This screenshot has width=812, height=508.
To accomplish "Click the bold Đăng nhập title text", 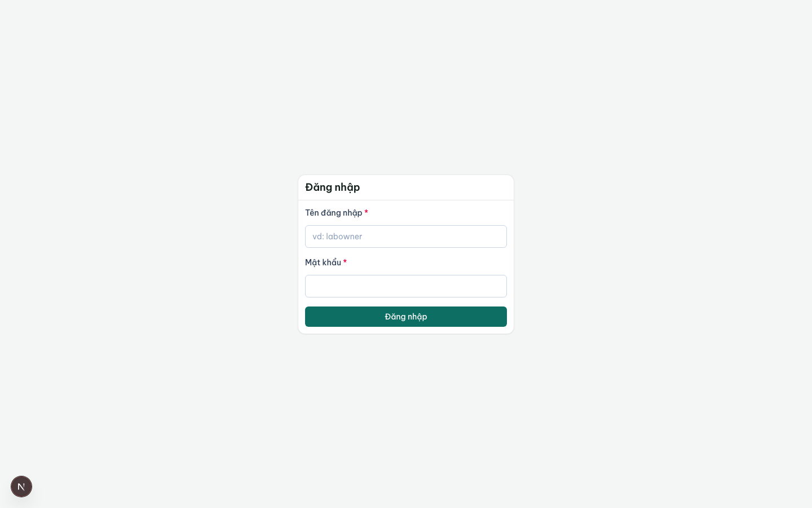I will point(333,187).
